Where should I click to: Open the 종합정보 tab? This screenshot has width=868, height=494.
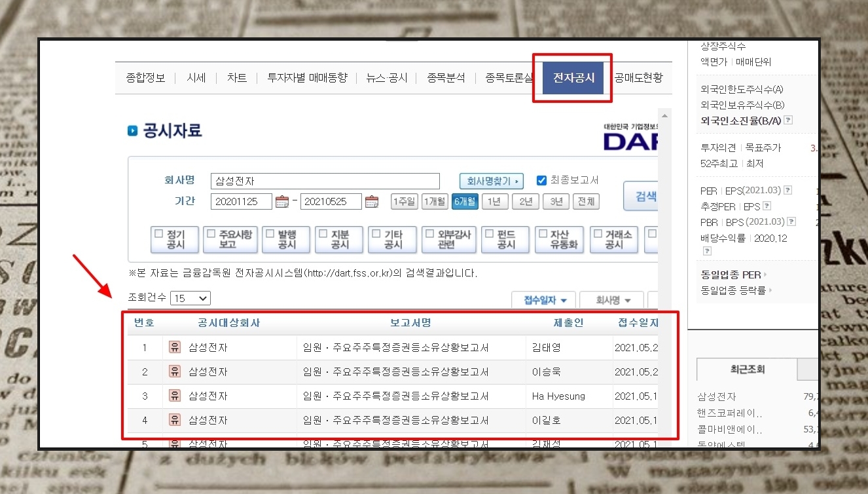click(145, 78)
